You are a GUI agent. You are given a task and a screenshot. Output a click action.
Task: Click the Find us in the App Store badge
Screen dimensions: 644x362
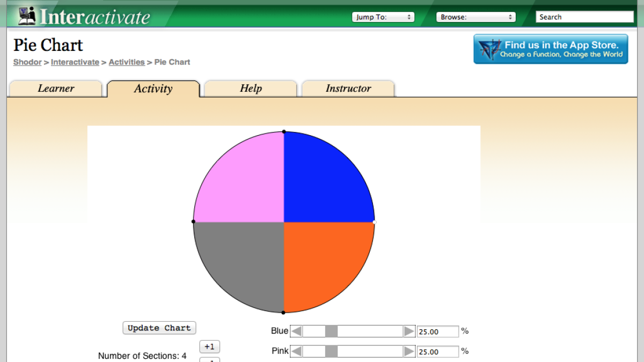click(x=550, y=49)
